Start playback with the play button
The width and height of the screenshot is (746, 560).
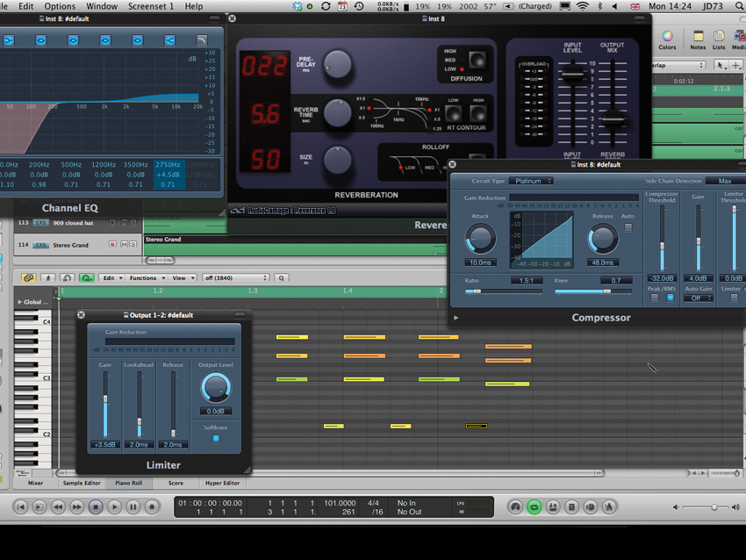[114, 507]
